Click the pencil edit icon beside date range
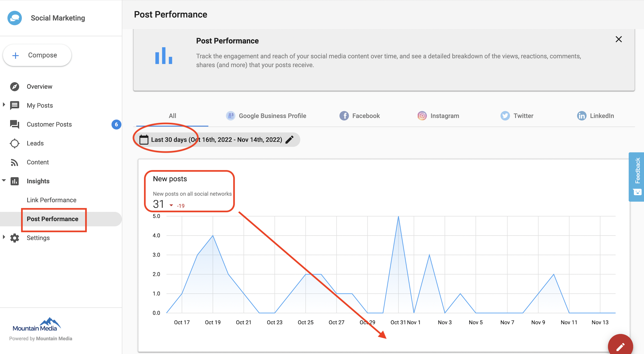The image size is (644, 354). pyautogui.click(x=289, y=140)
